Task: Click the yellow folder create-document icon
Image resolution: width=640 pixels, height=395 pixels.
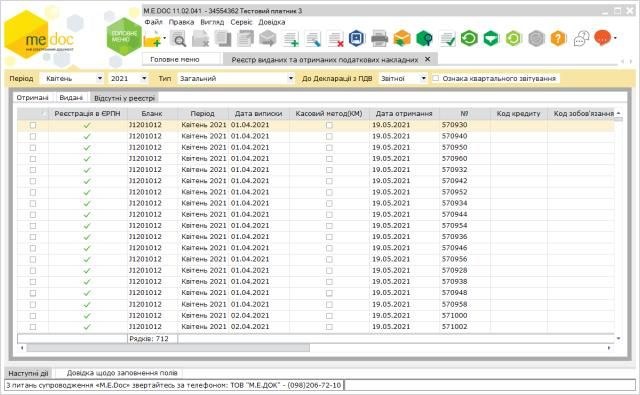Action: [x=152, y=39]
